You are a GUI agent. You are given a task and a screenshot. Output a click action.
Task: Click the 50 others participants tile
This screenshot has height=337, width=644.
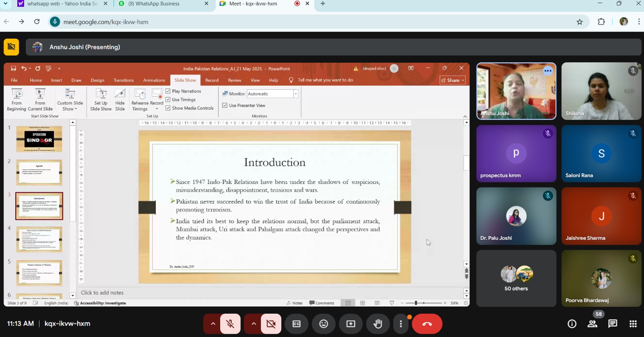point(516,278)
